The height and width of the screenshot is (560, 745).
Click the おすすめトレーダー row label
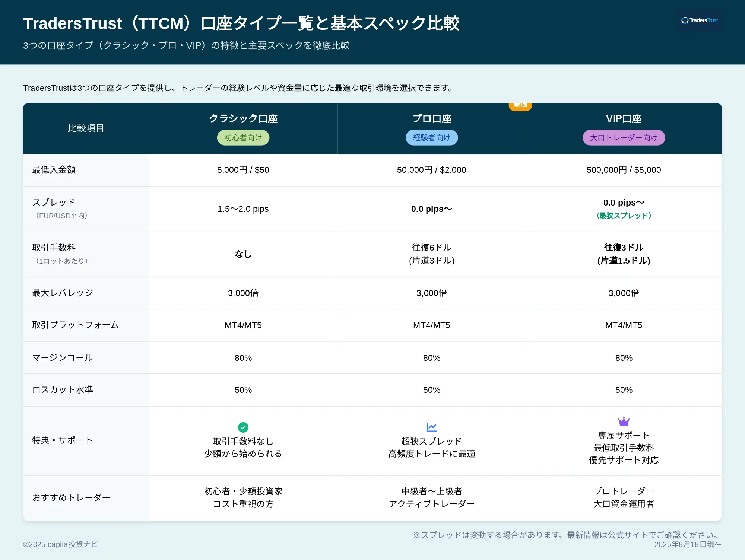(71, 497)
